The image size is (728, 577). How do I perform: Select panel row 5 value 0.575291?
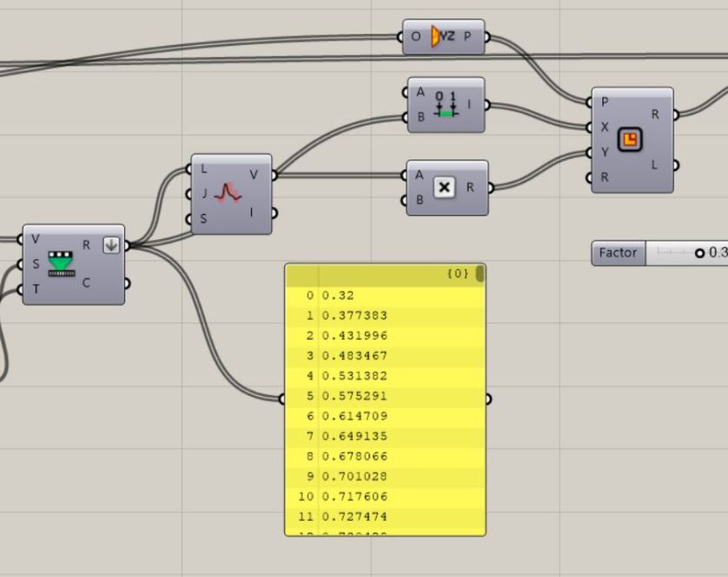[355, 396]
